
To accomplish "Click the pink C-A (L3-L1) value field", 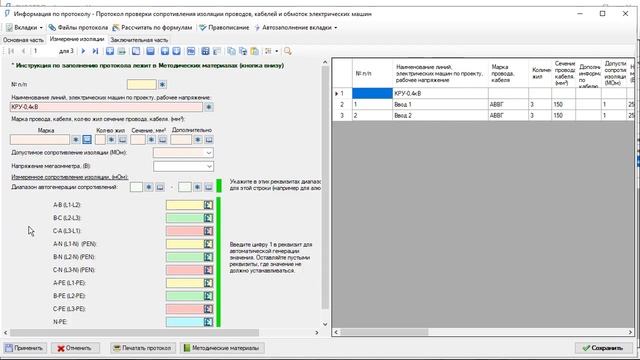I will 184,231.
